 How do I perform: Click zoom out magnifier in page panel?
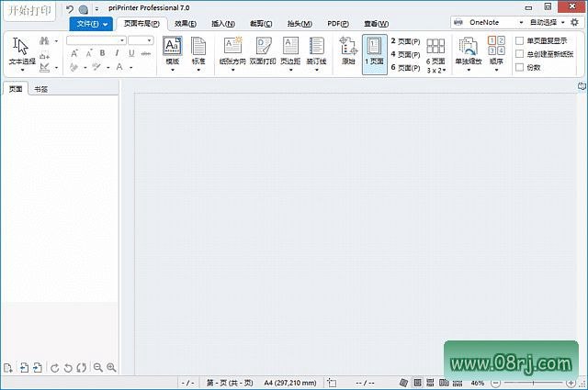click(x=98, y=368)
